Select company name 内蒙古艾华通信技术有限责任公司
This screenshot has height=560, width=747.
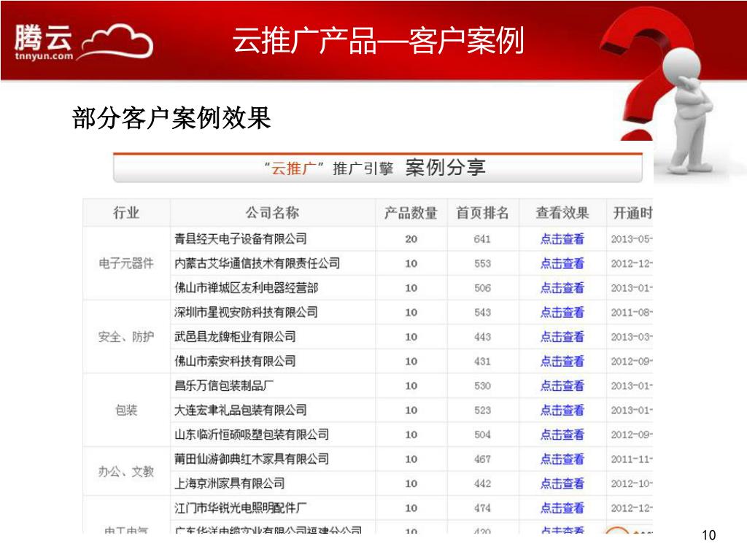pyautogui.click(x=258, y=262)
